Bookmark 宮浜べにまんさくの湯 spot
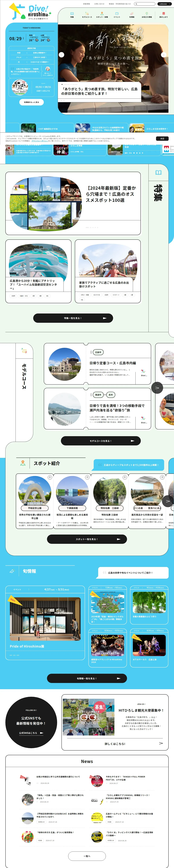 162,477
